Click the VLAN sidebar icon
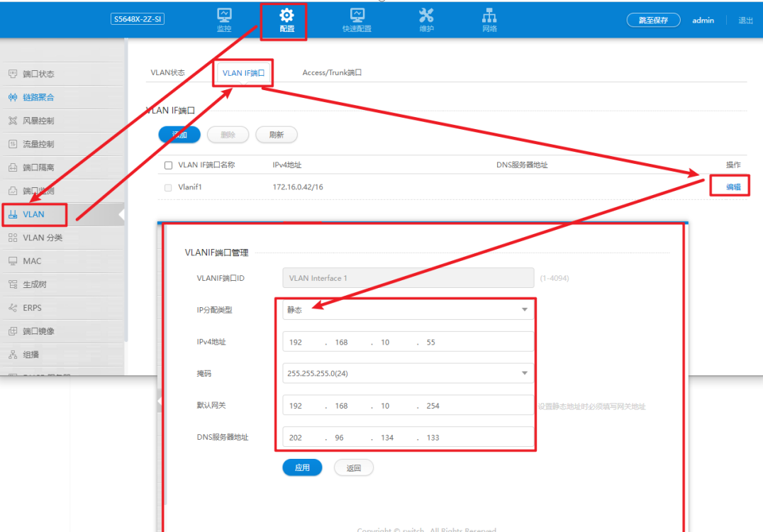Image resolution: width=763 pixels, height=532 pixels. coord(13,214)
